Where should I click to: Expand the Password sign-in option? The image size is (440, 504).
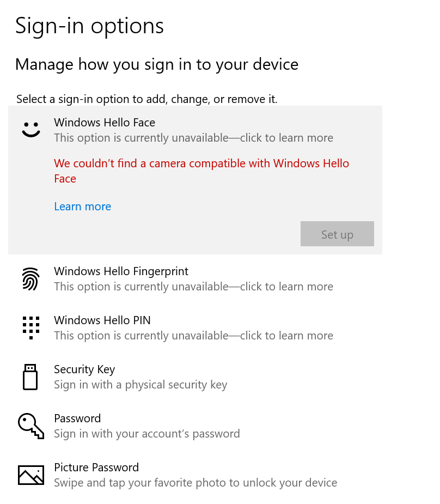click(77, 418)
